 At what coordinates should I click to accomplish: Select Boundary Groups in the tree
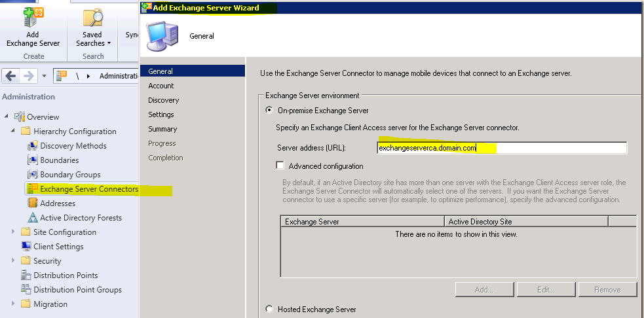(70, 175)
